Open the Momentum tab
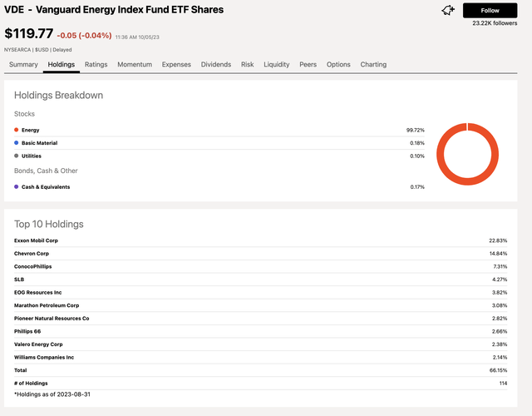This screenshot has height=416, width=532. coord(135,64)
